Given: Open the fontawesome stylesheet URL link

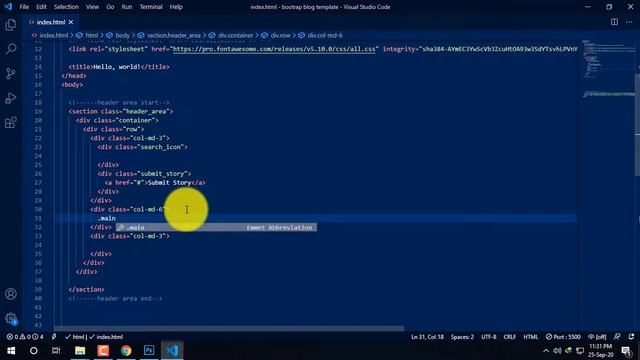Looking at the screenshot, I should [274, 49].
